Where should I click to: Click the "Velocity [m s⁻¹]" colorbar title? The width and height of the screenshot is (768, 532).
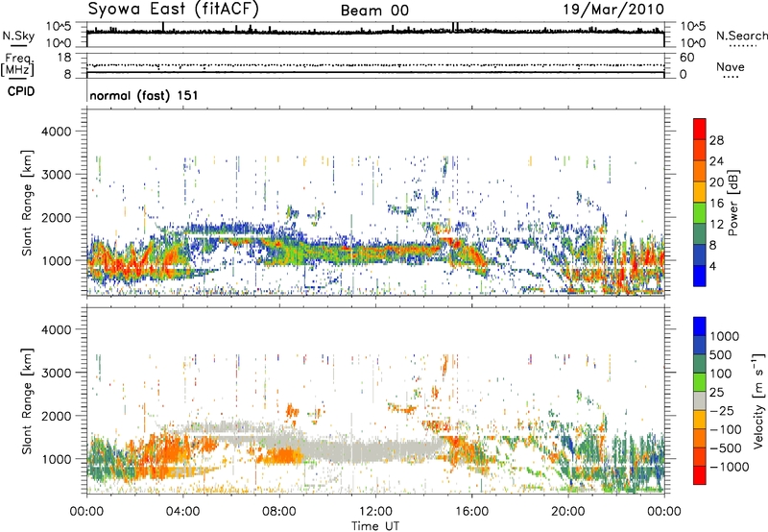tap(758, 400)
